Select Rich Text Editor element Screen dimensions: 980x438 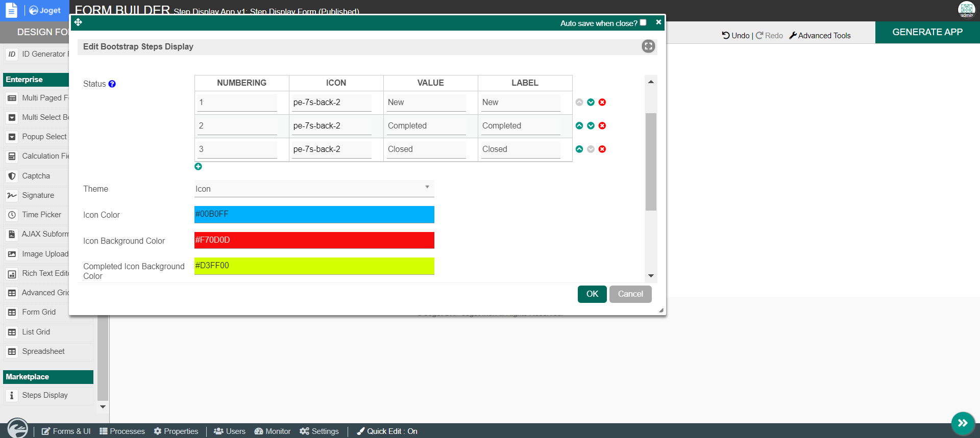[x=37, y=273]
